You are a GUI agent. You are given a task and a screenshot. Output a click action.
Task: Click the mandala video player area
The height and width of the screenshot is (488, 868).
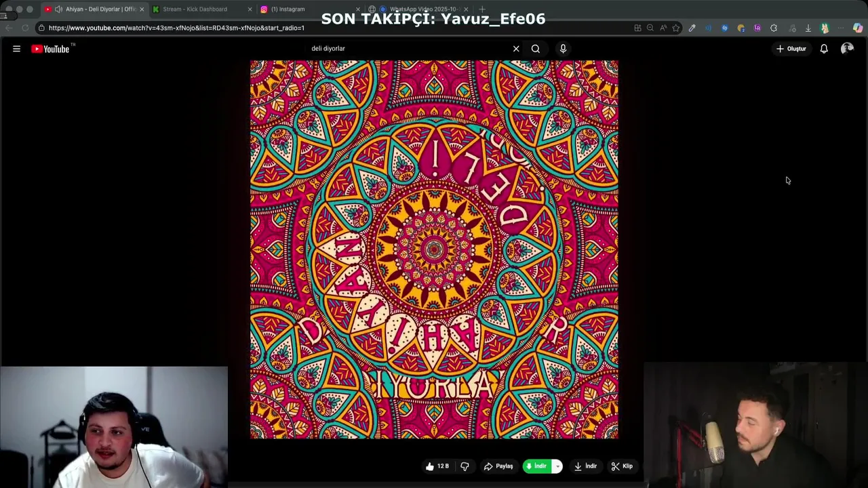point(434,249)
